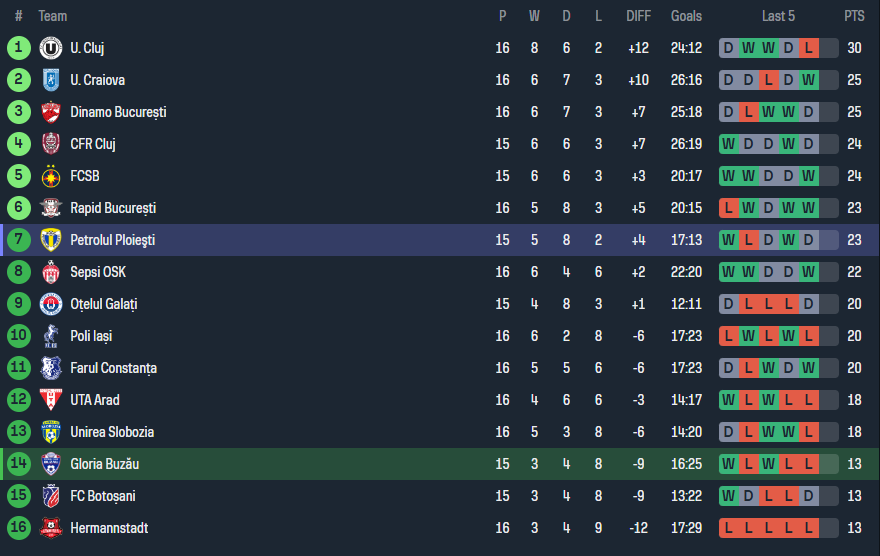Open the Rapid București team link
This screenshot has width=880, height=556.
113,208
